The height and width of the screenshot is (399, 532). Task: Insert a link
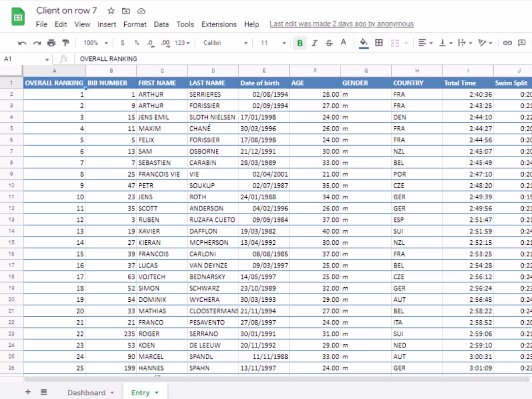coord(507,43)
